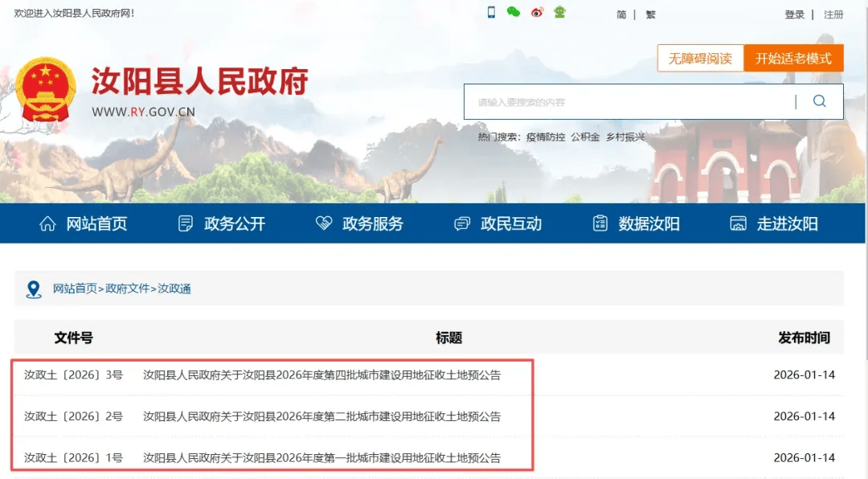Open 无障碍阅读 accessibility reading
This screenshot has width=868, height=479.
click(700, 59)
